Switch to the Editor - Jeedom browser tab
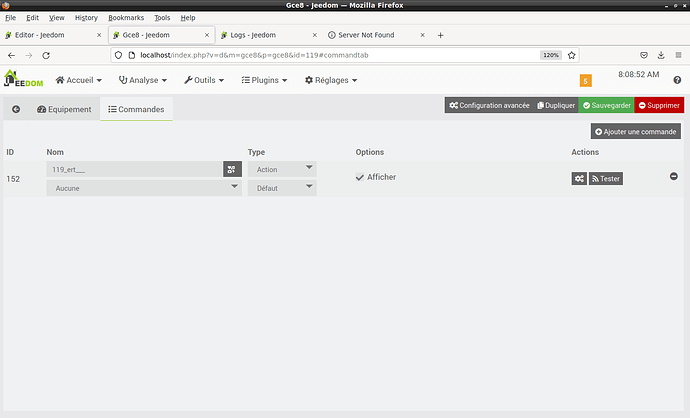This screenshot has height=418, width=690. [54, 35]
